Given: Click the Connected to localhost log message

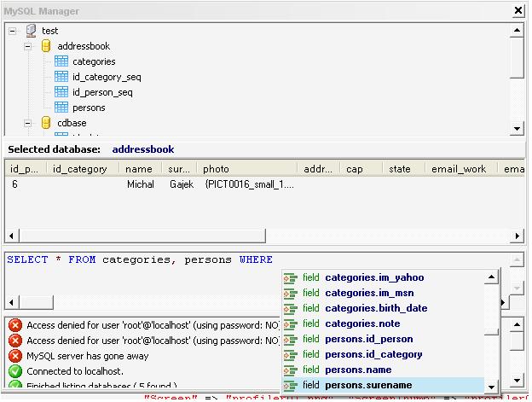Looking at the screenshot, I should pos(75,371).
